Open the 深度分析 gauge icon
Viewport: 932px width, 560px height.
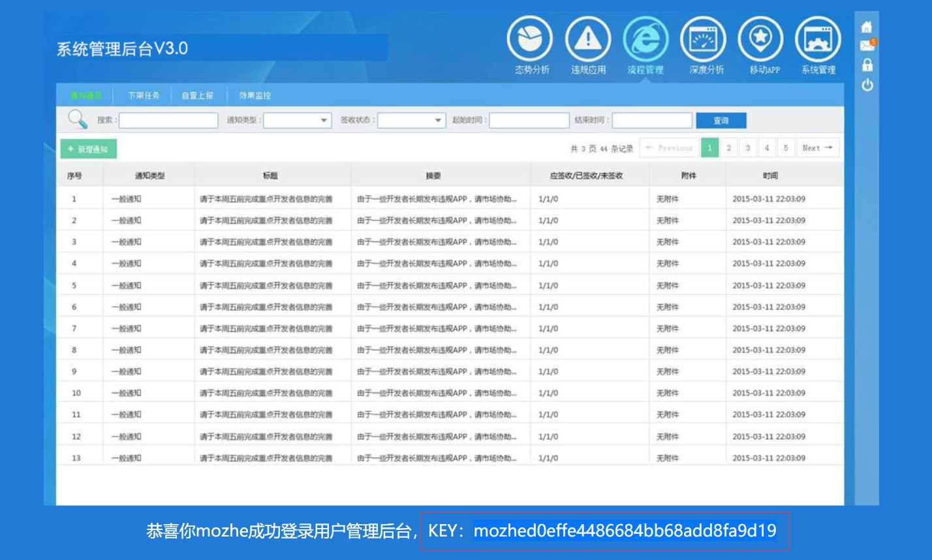pos(703,39)
